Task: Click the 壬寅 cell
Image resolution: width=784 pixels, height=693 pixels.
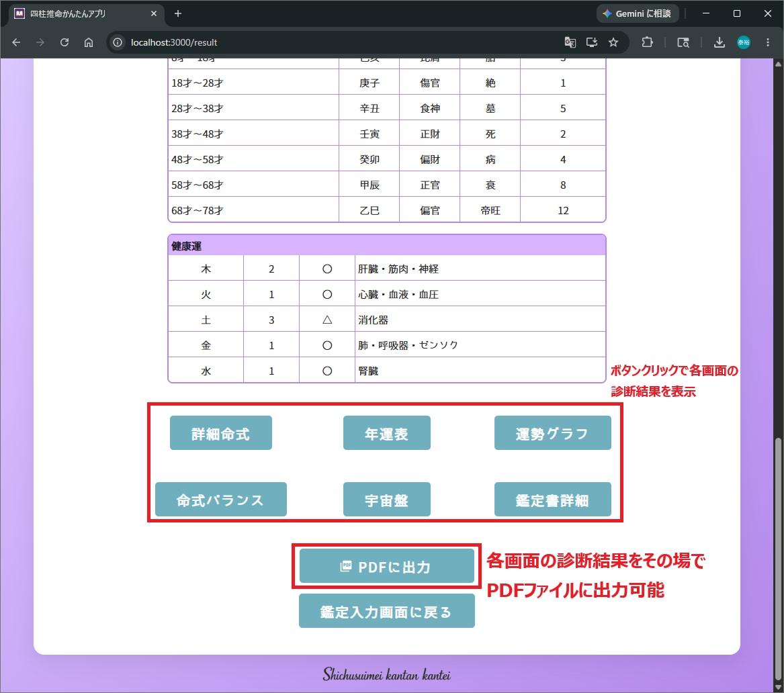Action: pyautogui.click(x=369, y=134)
